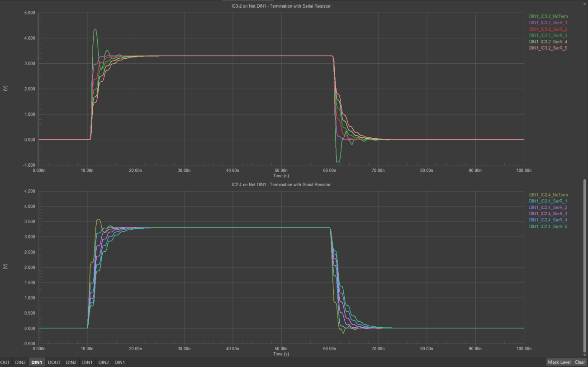
Task: Select DIN1_IC2.4_SerR_5 legend entry
Action: [x=548, y=226]
